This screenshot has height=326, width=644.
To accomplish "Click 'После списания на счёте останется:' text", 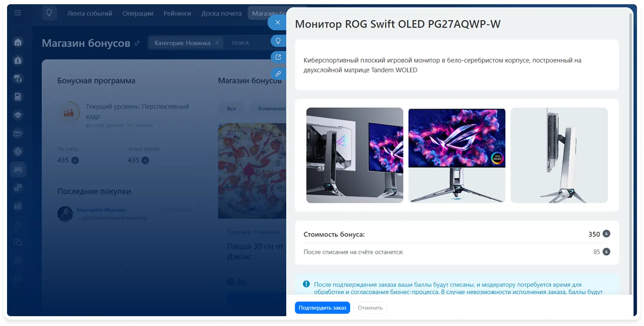I will point(353,252).
